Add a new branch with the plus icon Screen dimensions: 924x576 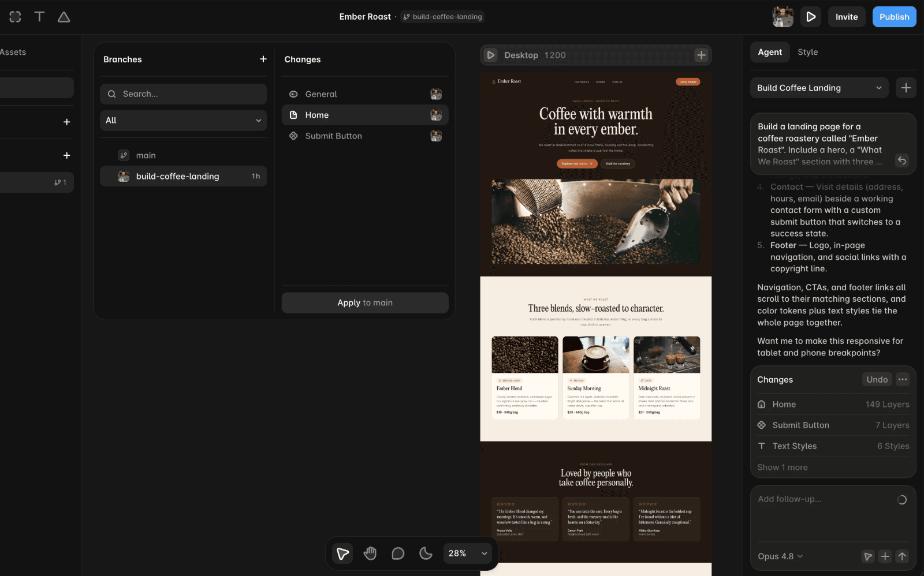[x=263, y=59]
